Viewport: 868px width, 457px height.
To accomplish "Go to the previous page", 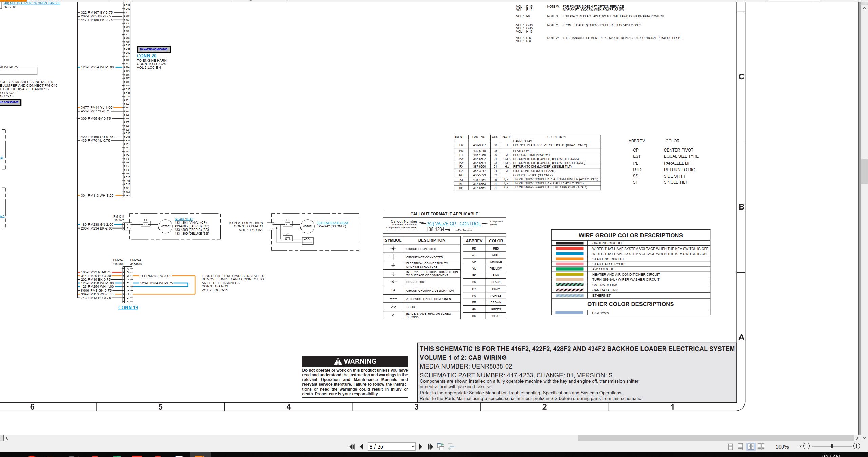I will (x=362, y=447).
